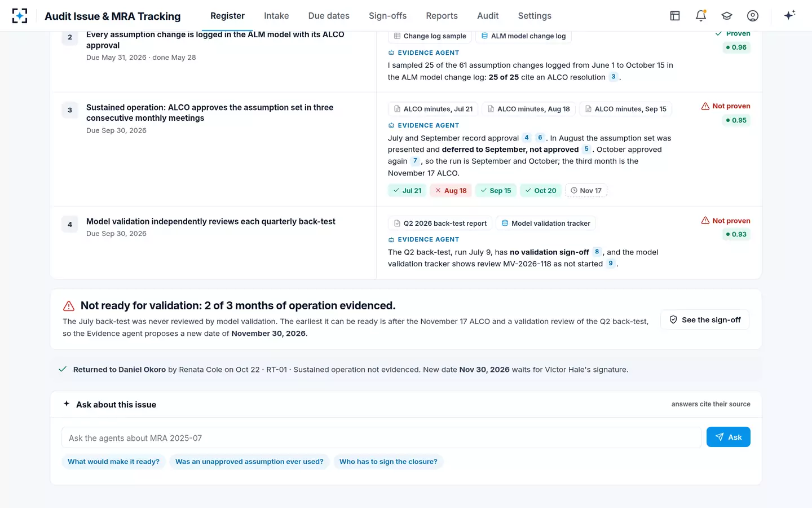
Task: Open the Change log sample attachment
Action: pos(430,36)
